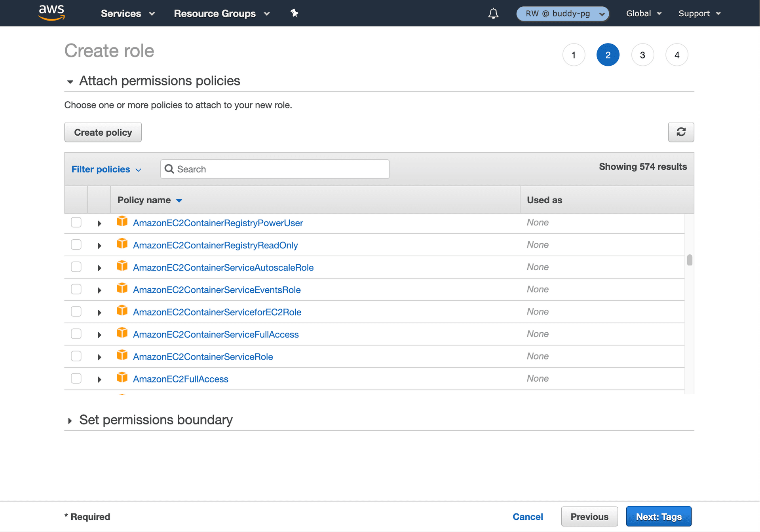This screenshot has height=532, width=760.
Task: Check the AmazonEC2ContainerServiceFullAccess checkbox
Action: coord(76,334)
